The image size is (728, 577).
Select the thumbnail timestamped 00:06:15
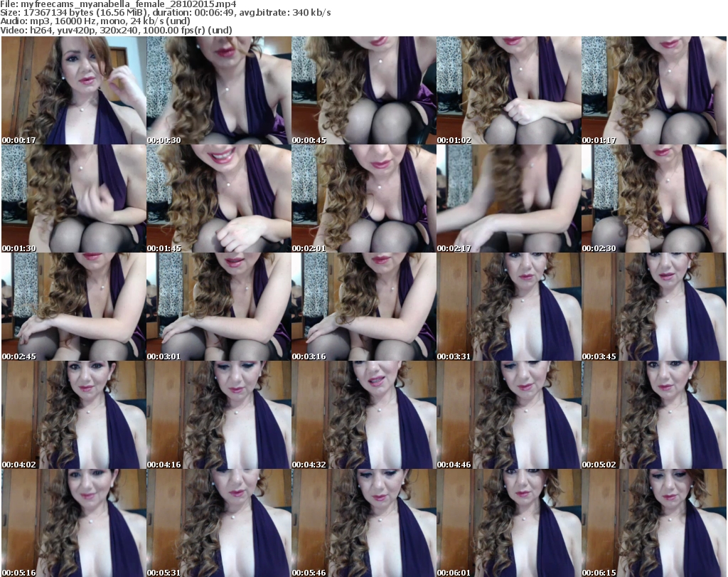pyautogui.click(x=654, y=523)
